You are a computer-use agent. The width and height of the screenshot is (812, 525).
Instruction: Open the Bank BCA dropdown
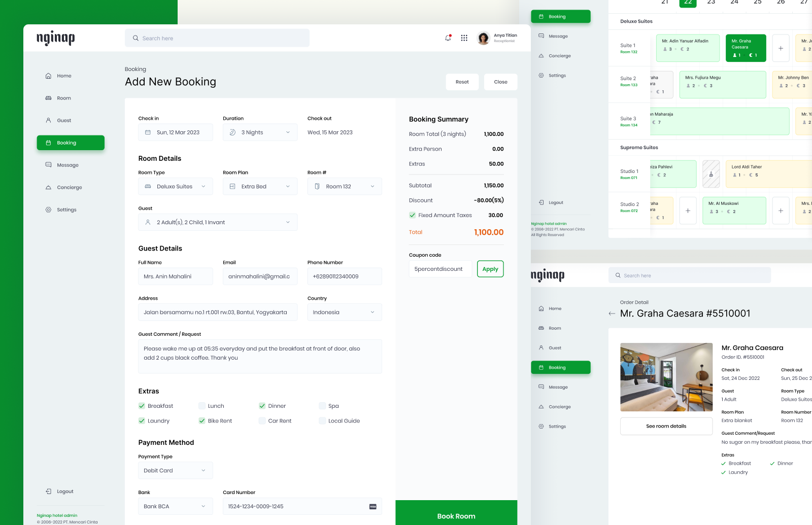click(175, 506)
